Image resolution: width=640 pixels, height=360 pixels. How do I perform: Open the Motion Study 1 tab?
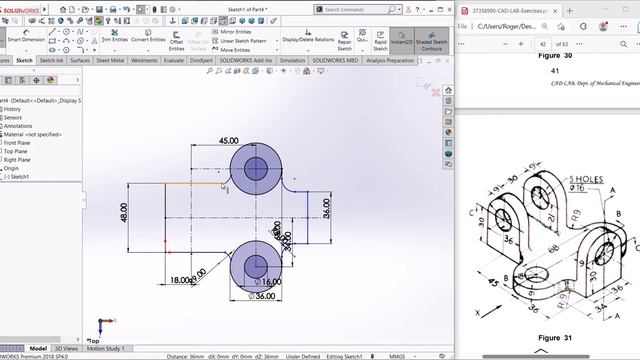(105, 349)
